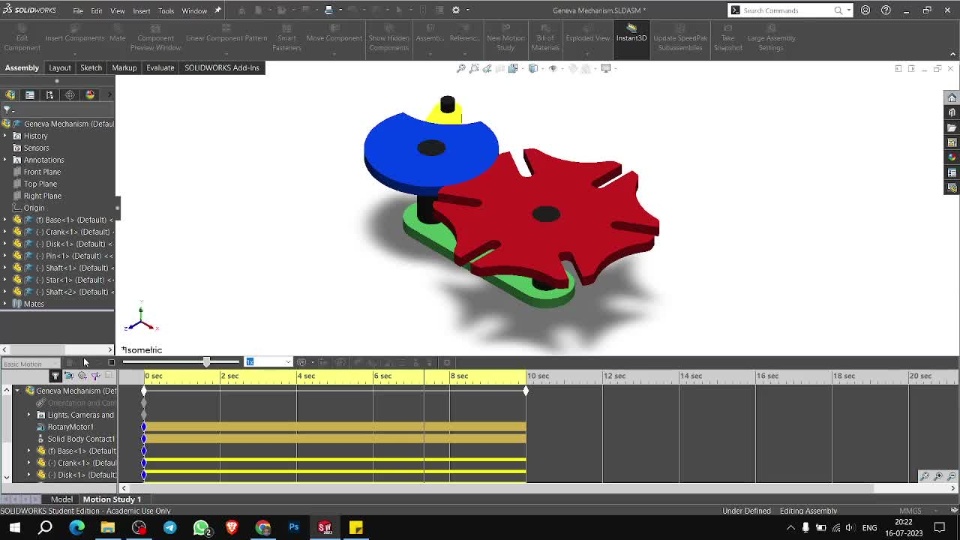Click the end key at 10 sec on Geneva Mechanism row
The width and height of the screenshot is (960, 540).
(x=526, y=391)
